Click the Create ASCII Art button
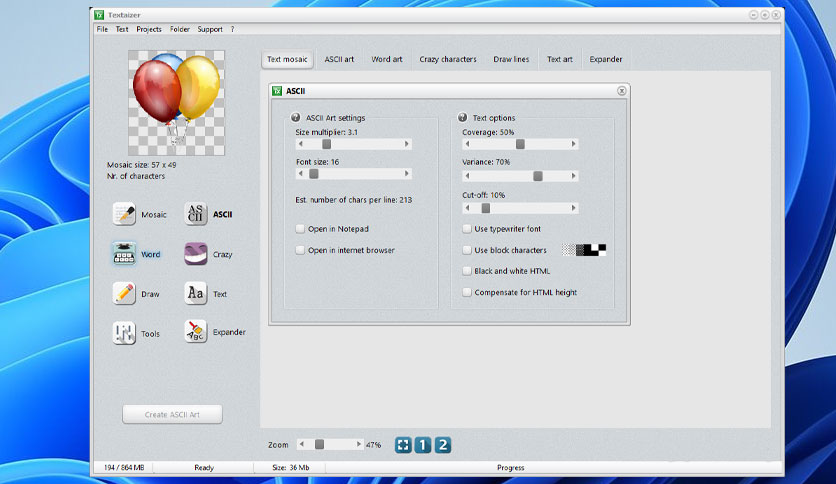The height and width of the screenshot is (484, 836). click(172, 414)
